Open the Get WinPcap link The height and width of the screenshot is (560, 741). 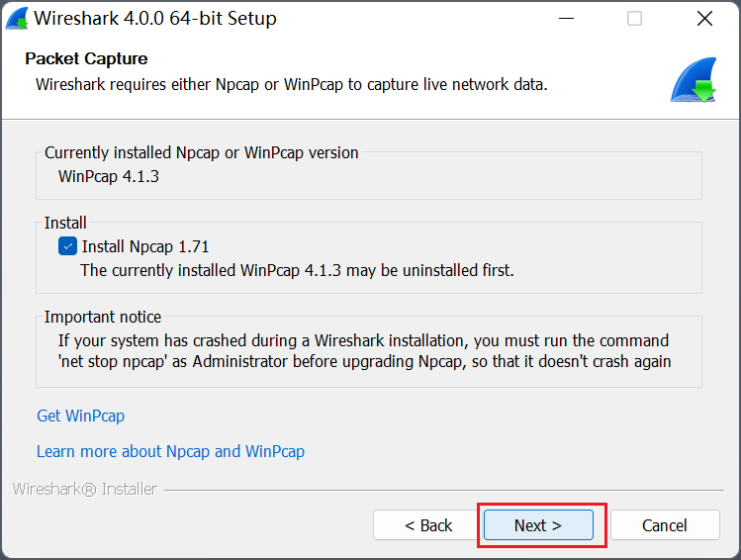click(x=80, y=416)
